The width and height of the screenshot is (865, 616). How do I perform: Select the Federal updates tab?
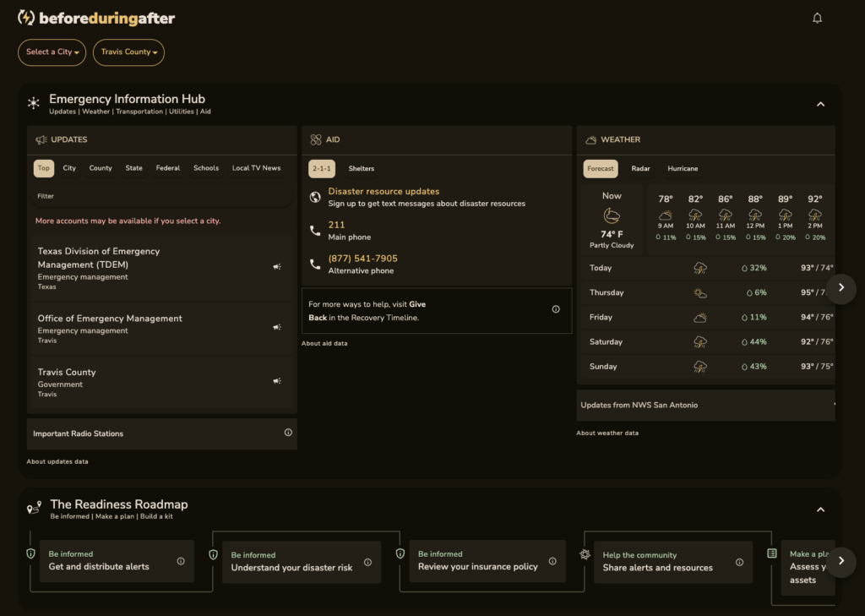click(168, 168)
